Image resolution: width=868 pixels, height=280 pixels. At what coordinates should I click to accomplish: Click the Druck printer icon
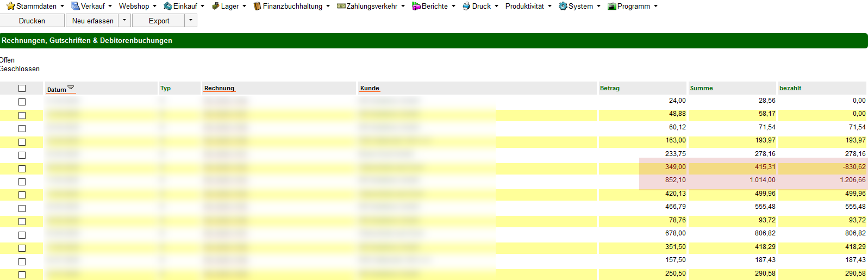(x=466, y=6)
